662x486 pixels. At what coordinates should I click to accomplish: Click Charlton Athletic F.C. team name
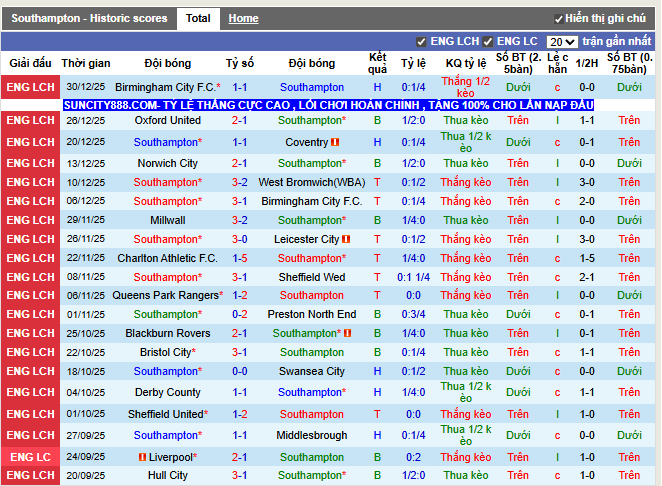click(x=168, y=258)
